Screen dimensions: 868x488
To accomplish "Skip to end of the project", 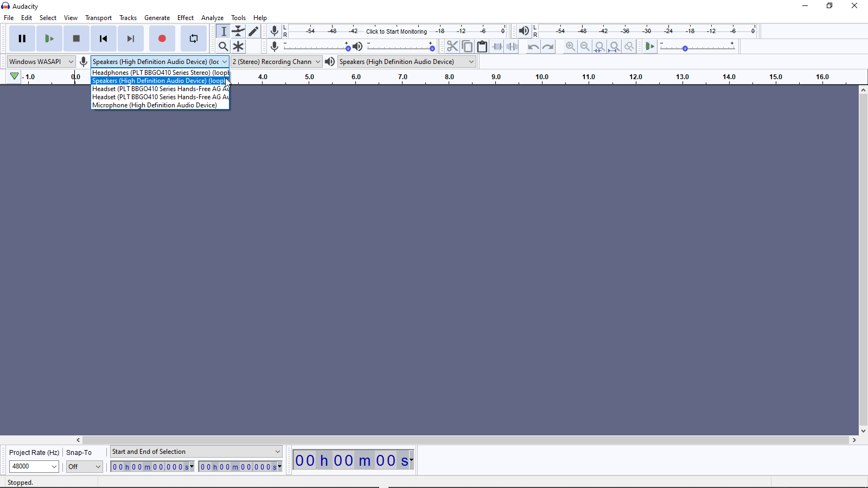I will [x=131, y=38].
